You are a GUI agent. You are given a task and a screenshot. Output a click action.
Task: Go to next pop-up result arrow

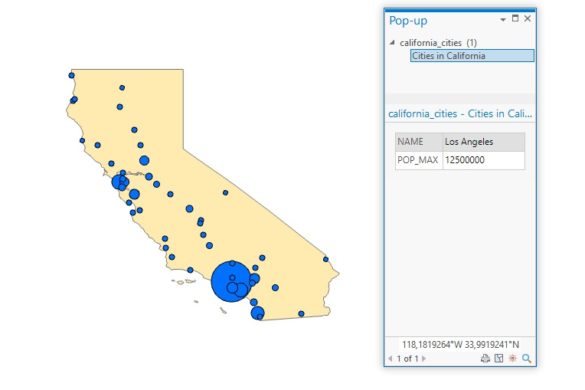424,358
